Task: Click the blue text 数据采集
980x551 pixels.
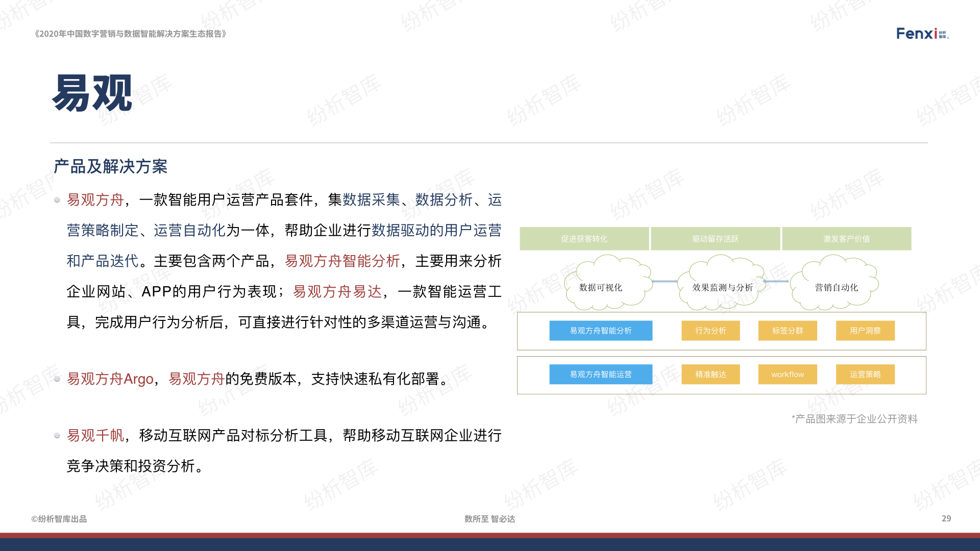Action: pyautogui.click(x=372, y=200)
